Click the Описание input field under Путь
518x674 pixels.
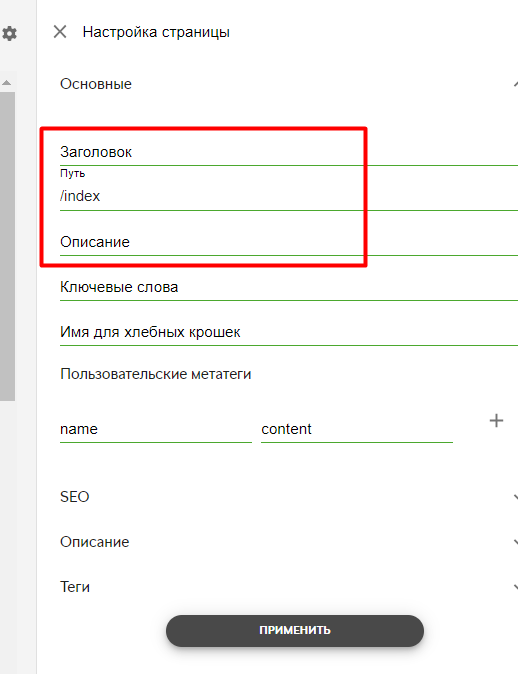pos(289,242)
